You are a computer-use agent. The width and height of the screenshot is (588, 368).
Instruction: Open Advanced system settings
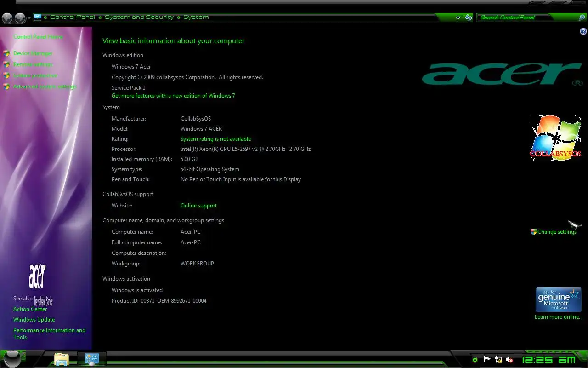pos(45,86)
